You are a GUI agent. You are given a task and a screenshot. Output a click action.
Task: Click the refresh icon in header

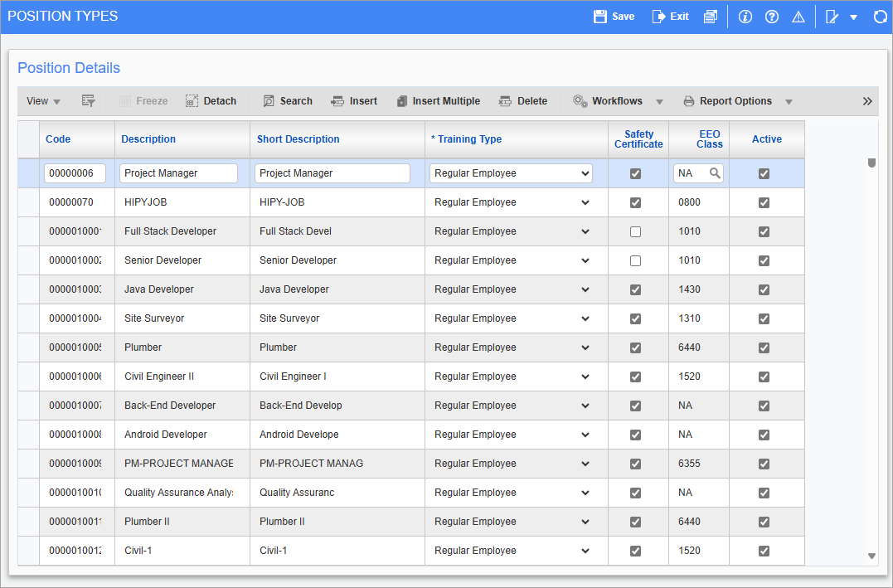(880, 17)
